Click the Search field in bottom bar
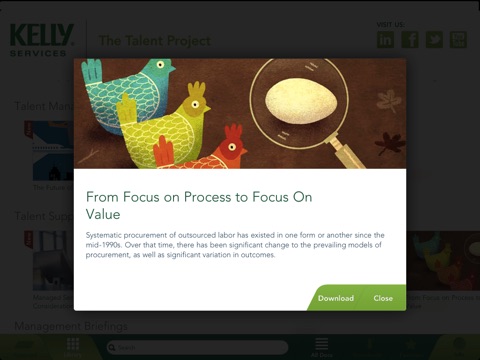 [197, 347]
